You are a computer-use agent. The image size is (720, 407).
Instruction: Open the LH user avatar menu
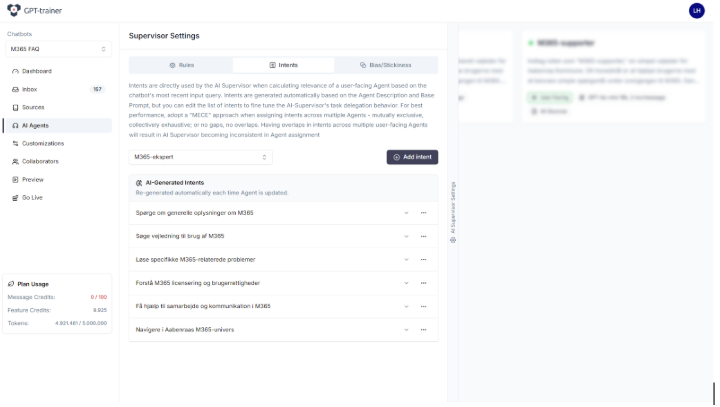coord(696,11)
